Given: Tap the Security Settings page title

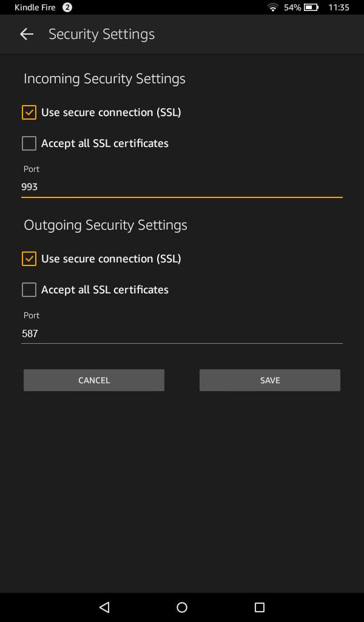Looking at the screenshot, I should coord(101,34).
